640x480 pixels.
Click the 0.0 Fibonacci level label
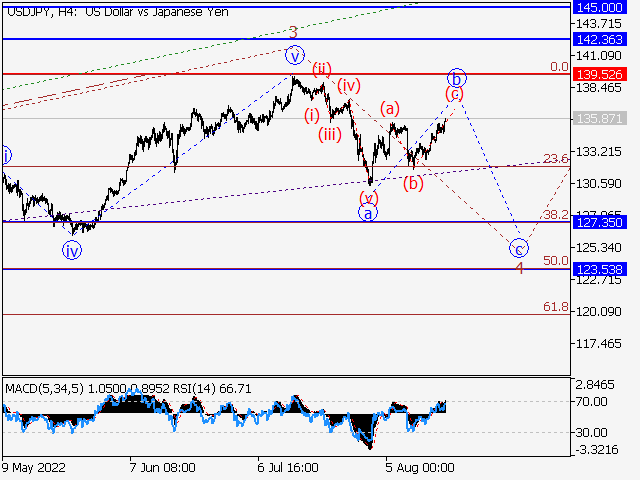pos(559,67)
